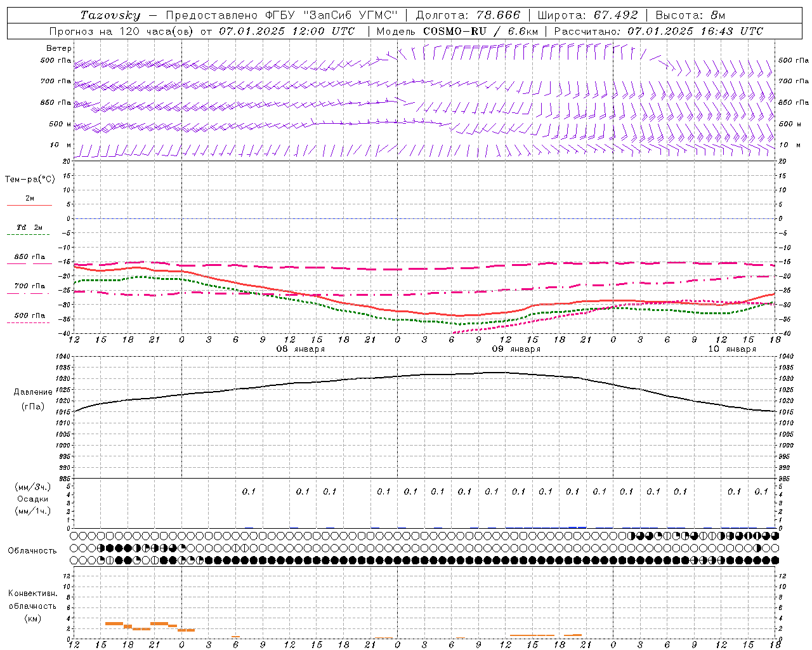Click the Давление pressure panel label
Image resolution: width=812 pixels, height=650 pixels.
tap(33, 392)
